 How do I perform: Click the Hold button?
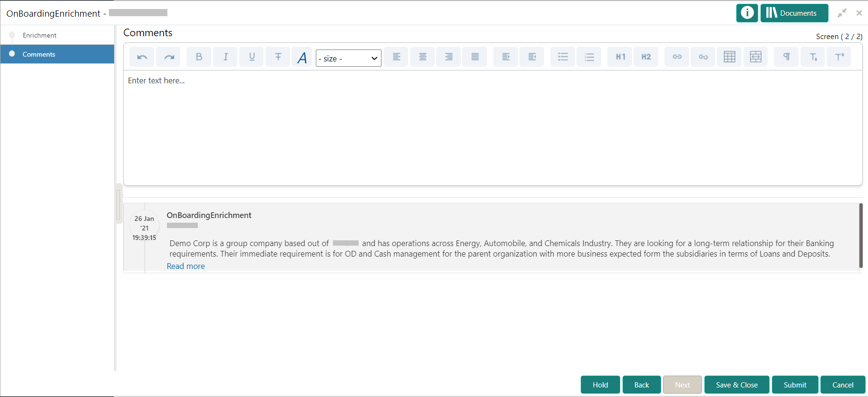(600, 385)
